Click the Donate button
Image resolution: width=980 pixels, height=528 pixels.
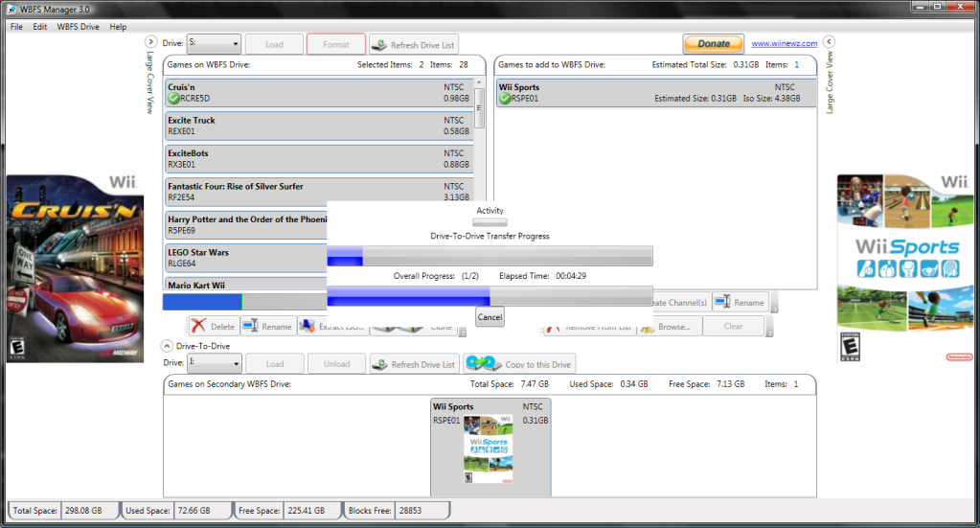tap(713, 43)
